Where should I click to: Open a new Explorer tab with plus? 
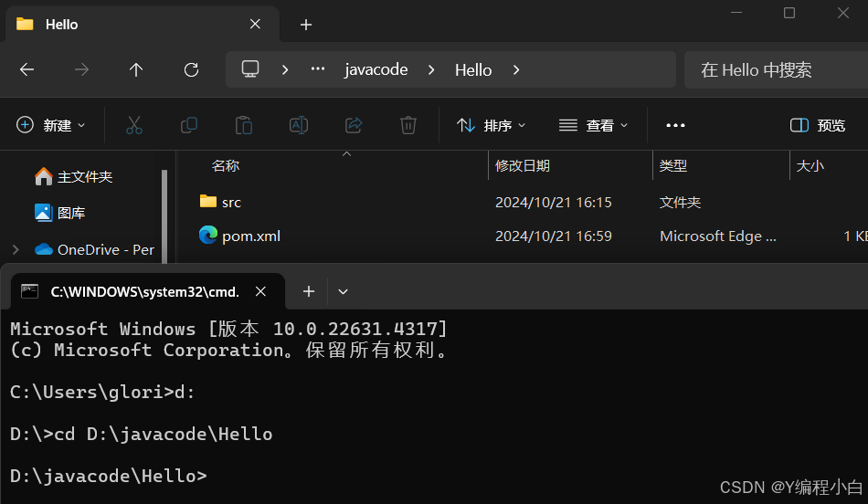(306, 25)
